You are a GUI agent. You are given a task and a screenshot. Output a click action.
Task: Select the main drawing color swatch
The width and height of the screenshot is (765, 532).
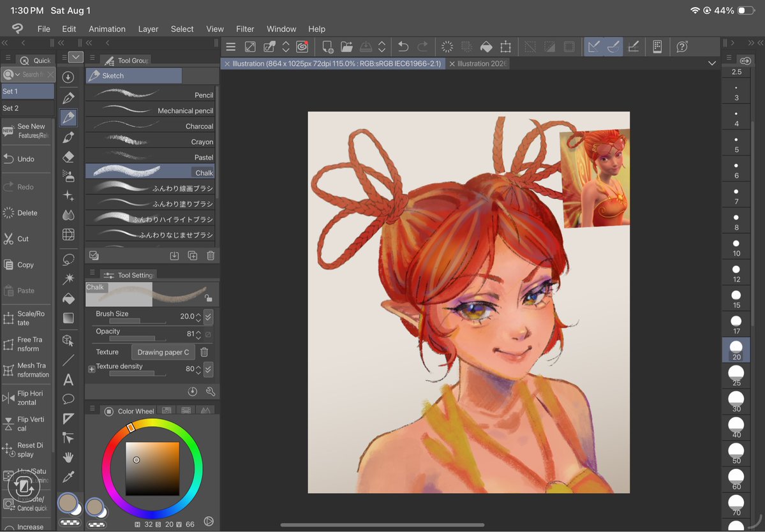click(68, 503)
